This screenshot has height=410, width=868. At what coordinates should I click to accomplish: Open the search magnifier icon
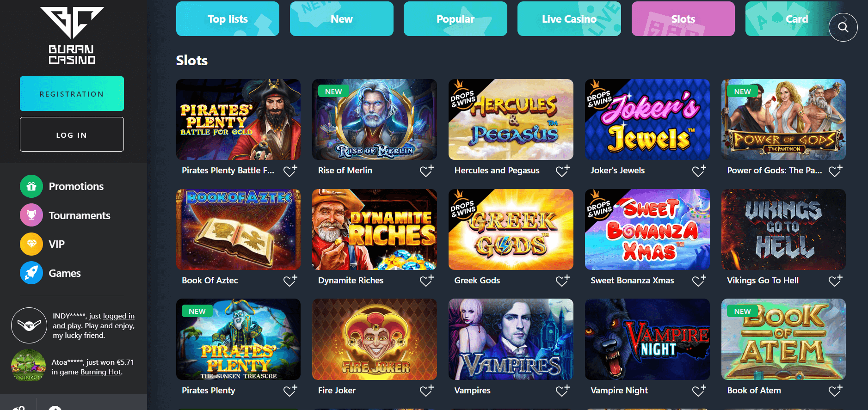pyautogui.click(x=843, y=27)
